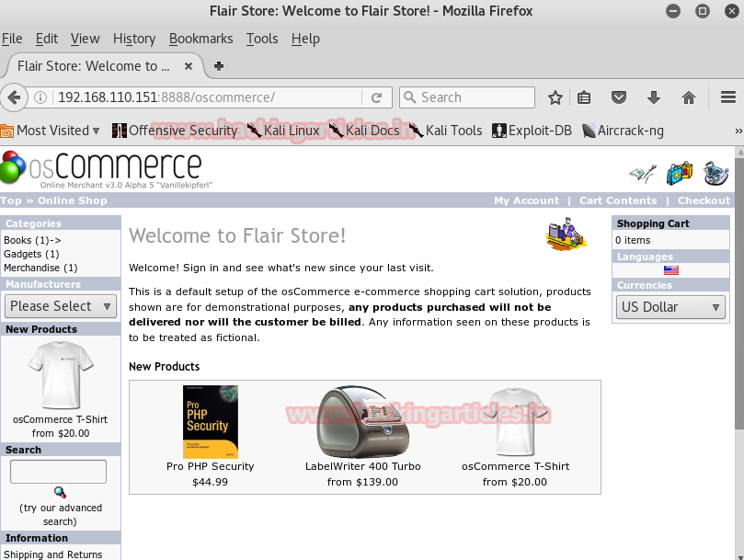
Task: Open Offensive Security bookmark
Action: [175, 131]
